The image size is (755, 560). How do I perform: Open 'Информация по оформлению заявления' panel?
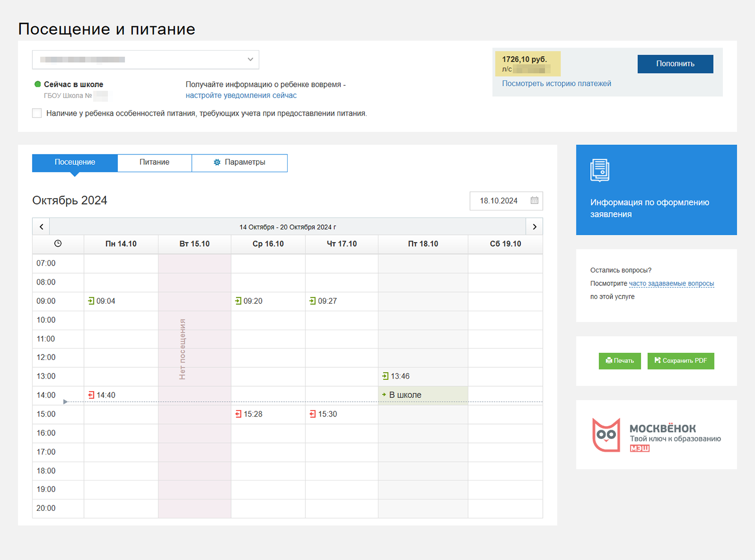point(656,190)
